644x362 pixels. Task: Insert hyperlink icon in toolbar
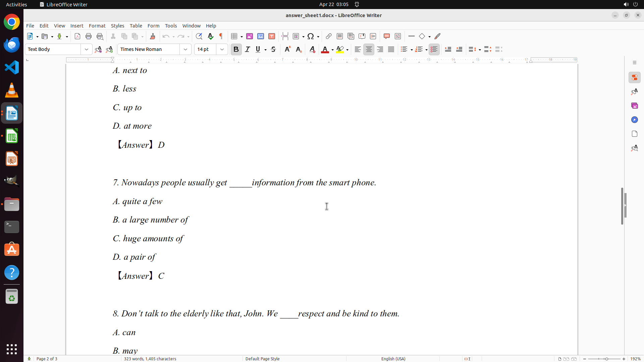coord(329,36)
